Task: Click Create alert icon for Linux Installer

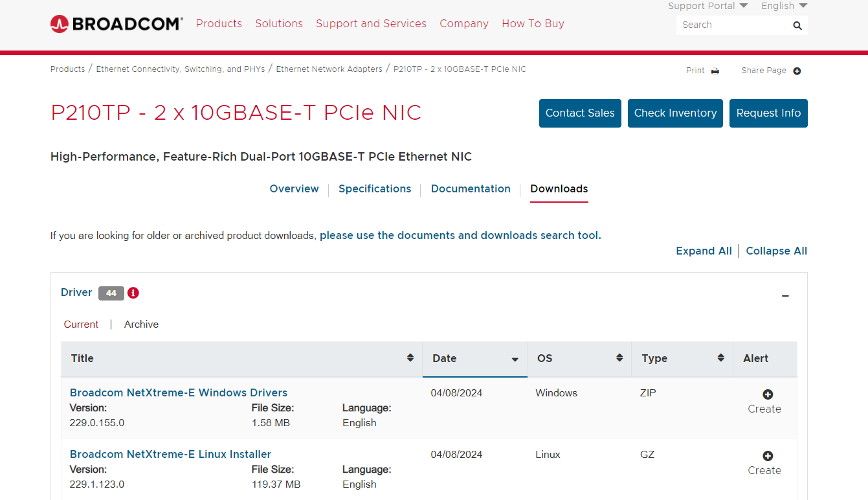Action: click(x=768, y=456)
